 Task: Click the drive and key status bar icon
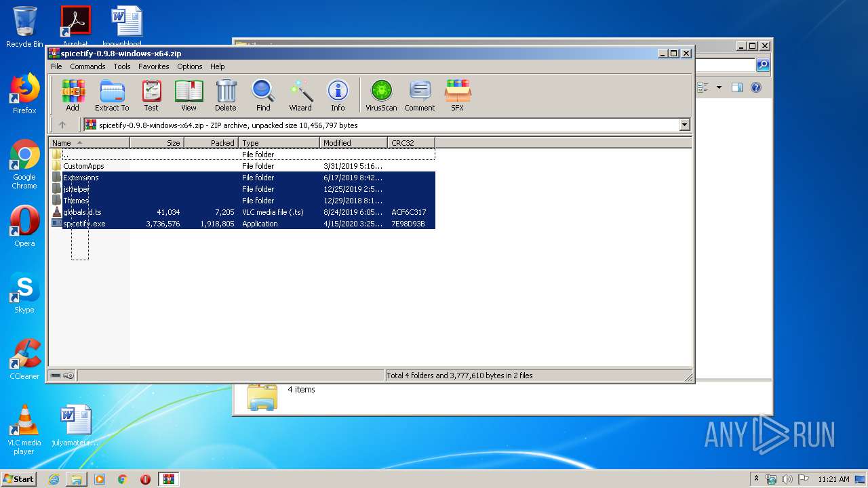point(62,375)
